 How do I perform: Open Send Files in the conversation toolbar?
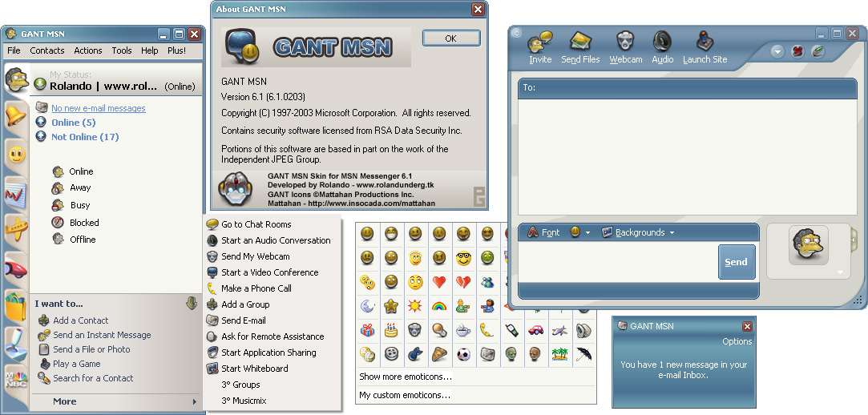tap(580, 42)
